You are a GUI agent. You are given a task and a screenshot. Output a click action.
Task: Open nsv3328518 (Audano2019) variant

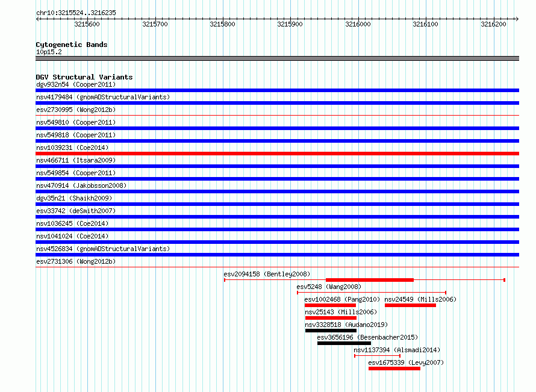click(x=346, y=325)
